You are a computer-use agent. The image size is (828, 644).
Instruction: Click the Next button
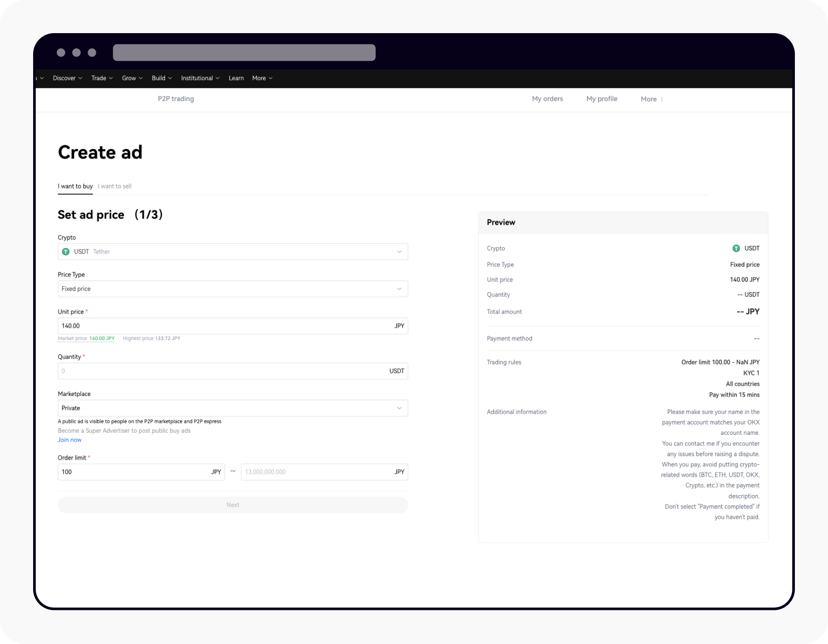[232, 505]
